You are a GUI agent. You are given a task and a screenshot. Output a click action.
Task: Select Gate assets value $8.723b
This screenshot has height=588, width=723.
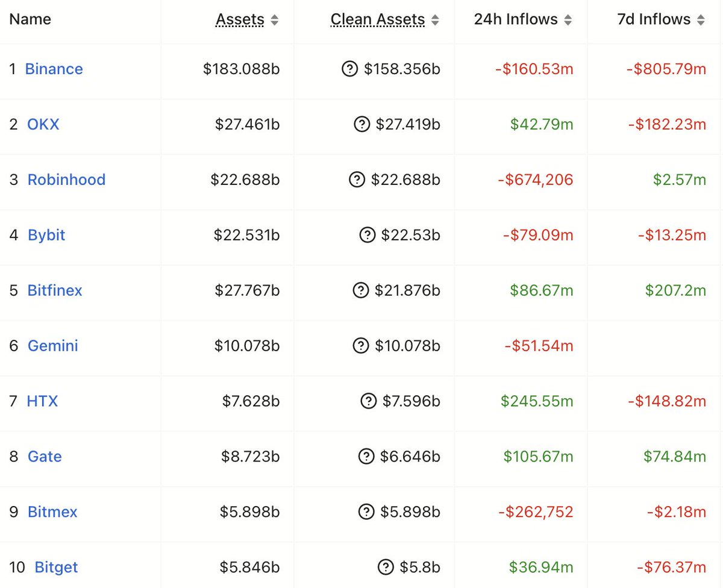(x=250, y=457)
